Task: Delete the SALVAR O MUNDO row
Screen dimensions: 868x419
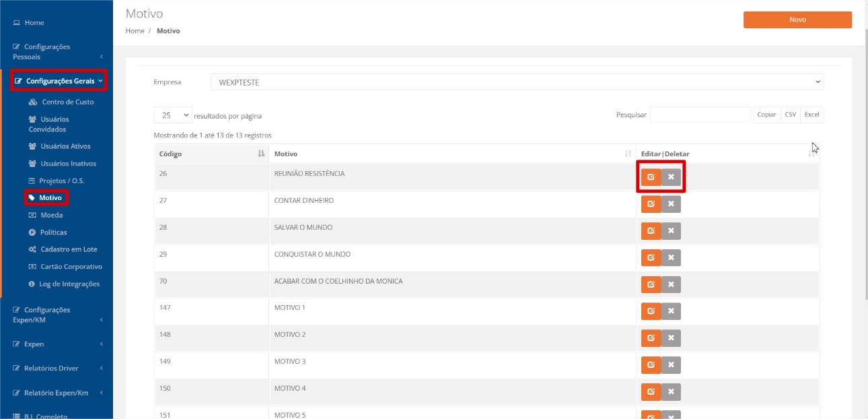Action: (x=671, y=231)
